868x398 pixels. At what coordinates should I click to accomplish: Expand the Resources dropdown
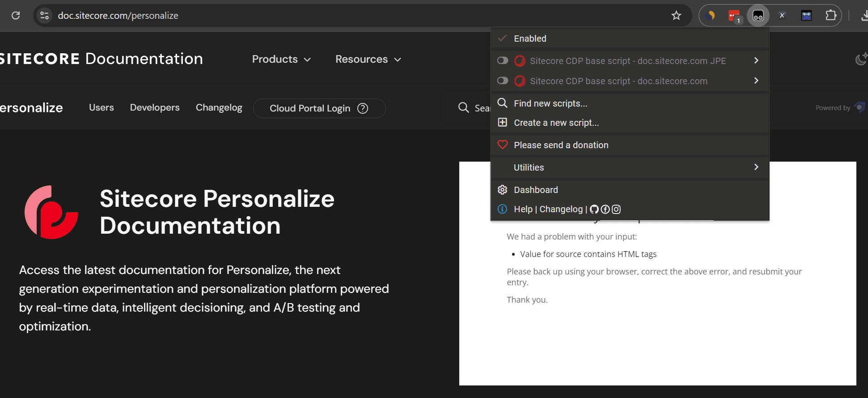368,59
